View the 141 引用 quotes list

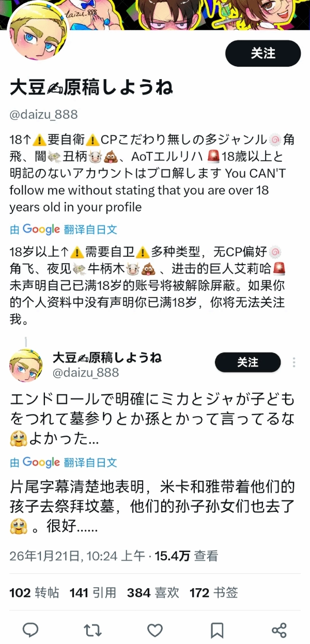point(92,592)
